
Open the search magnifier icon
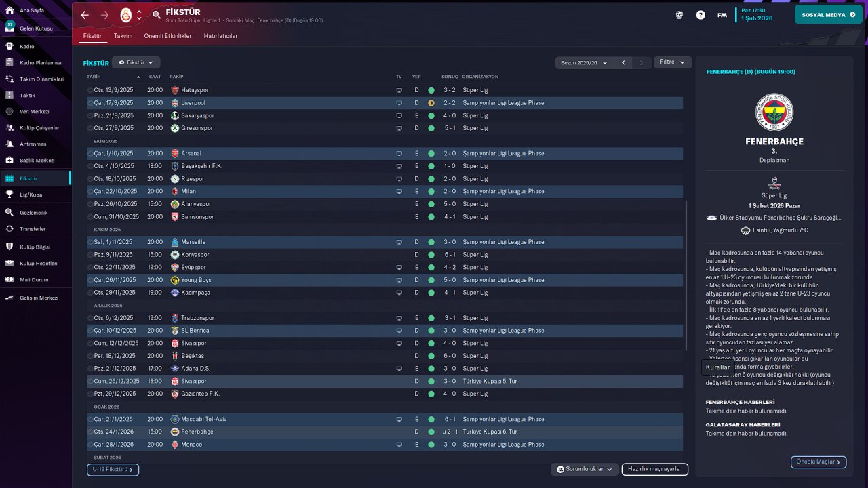pyautogui.click(x=157, y=15)
